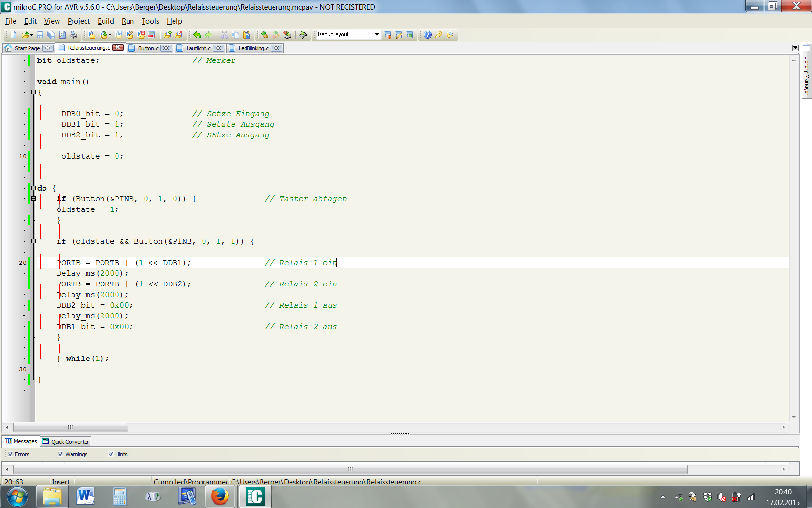Click the Edit Project icon
Viewport: 812px width, 508px height.
pyautogui.click(x=130, y=35)
